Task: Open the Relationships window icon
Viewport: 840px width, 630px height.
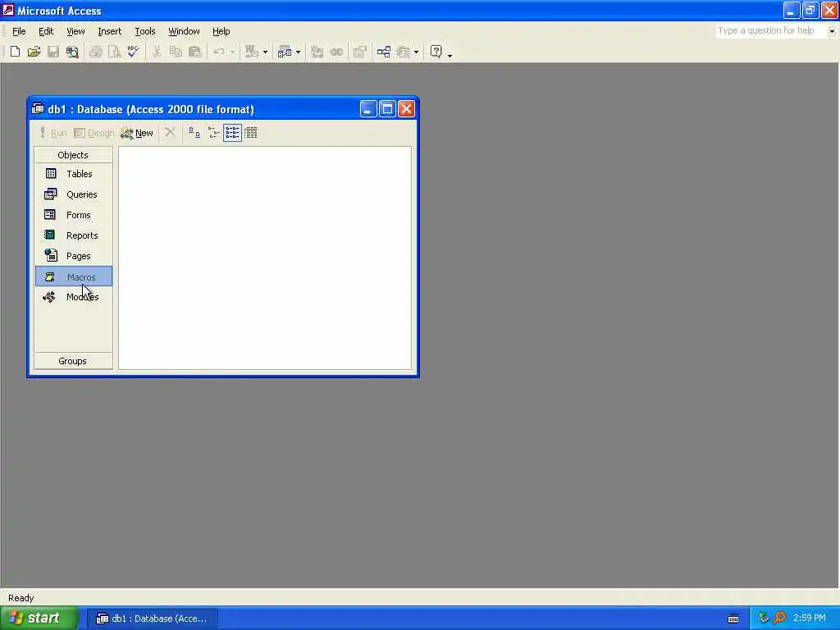Action: (x=384, y=52)
